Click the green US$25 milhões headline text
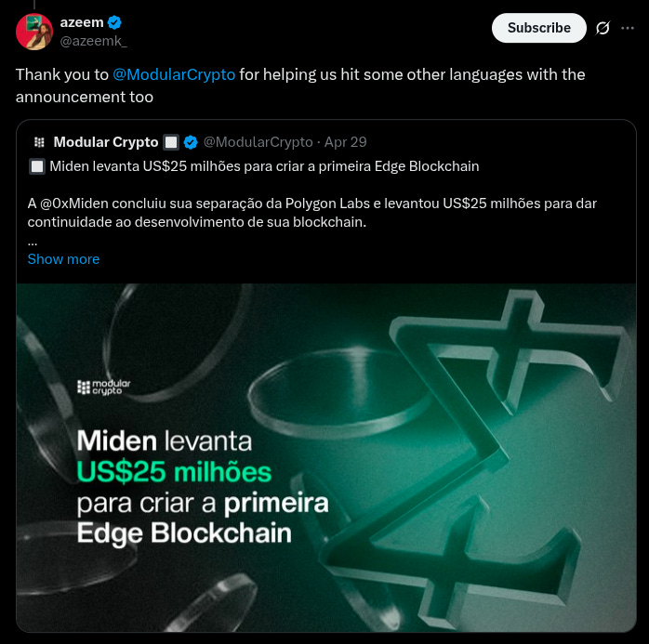 tap(174, 472)
